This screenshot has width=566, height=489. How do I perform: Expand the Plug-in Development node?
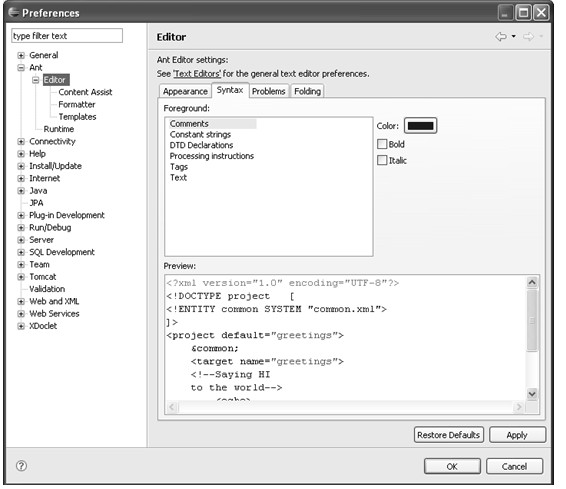21,215
